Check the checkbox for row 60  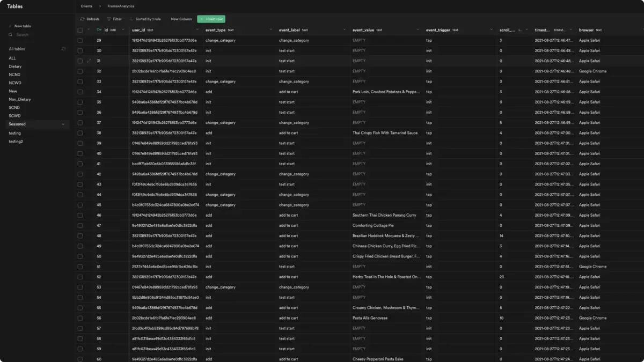click(80, 359)
